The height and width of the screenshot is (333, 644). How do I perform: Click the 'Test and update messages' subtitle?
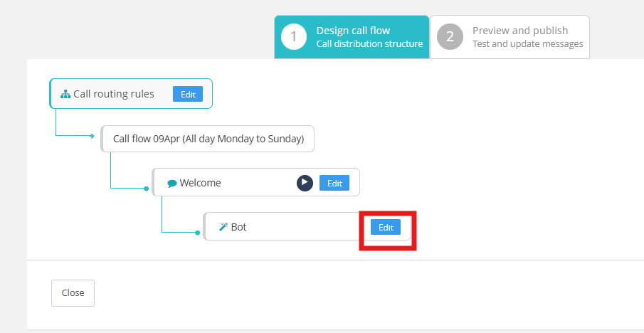527,44
